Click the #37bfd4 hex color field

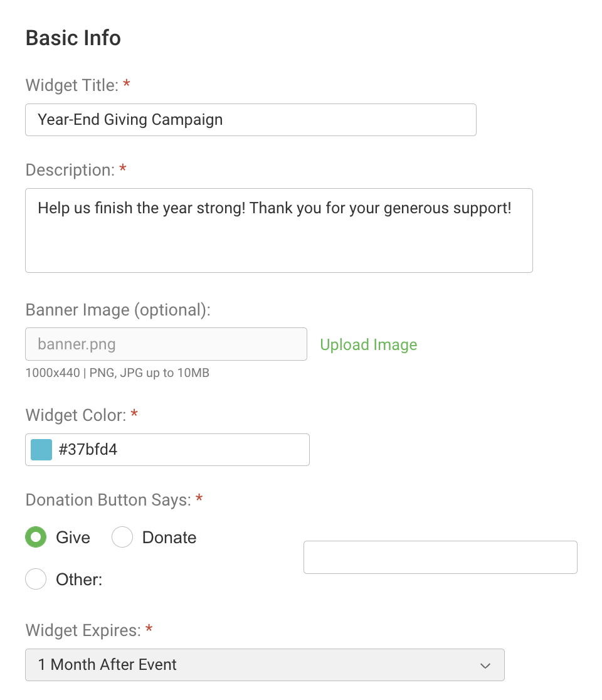tap(181, 450)
